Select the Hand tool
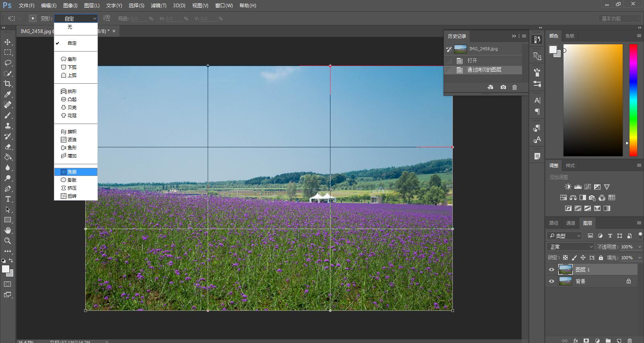 pyautogui.click(x=8, y=230)
